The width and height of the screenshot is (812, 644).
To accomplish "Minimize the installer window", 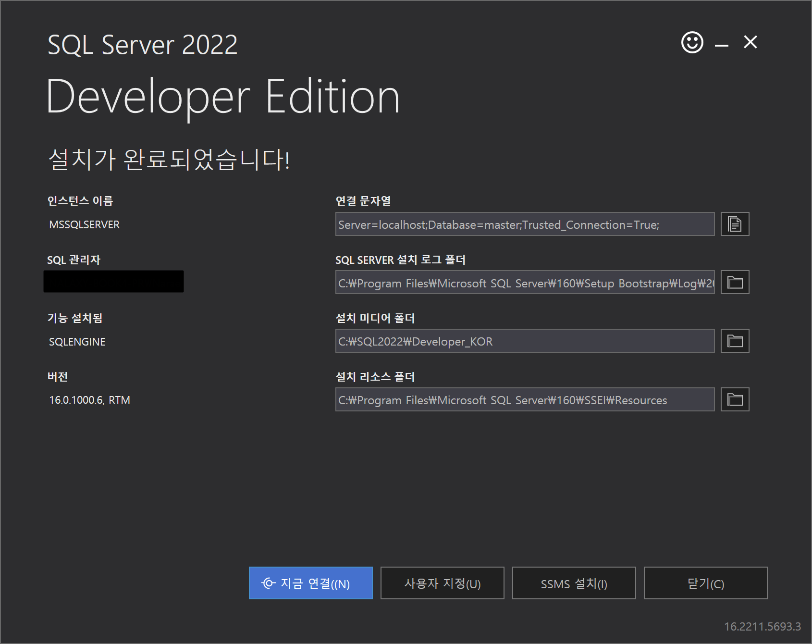I will click(721, 45).
